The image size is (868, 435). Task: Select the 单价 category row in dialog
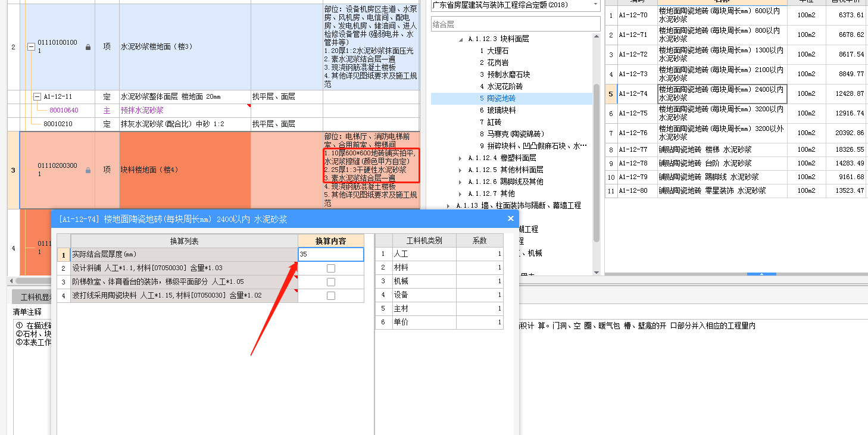point(439,322)
